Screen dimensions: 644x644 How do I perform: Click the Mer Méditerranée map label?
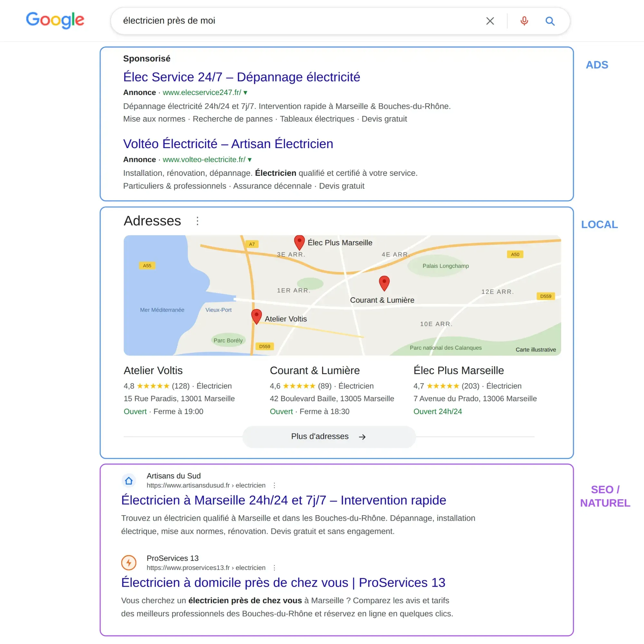(162, 310)
